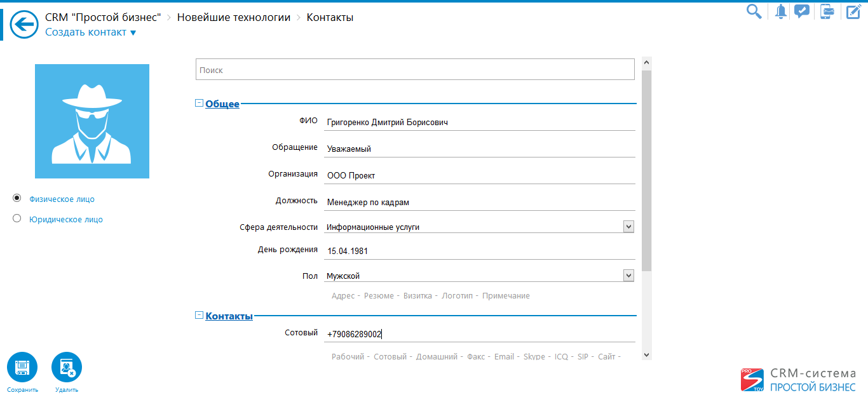
Task: Edit the Сотовый phone number field
Action: click(480, 334)
